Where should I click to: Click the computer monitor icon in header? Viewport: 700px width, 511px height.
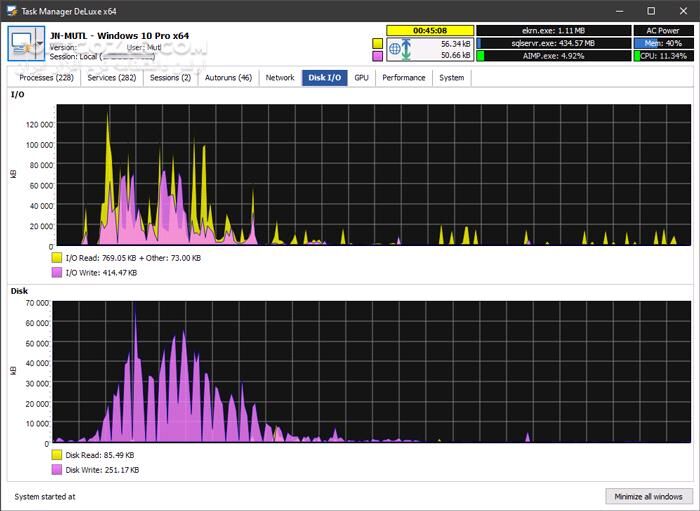(x=24, y=46)
